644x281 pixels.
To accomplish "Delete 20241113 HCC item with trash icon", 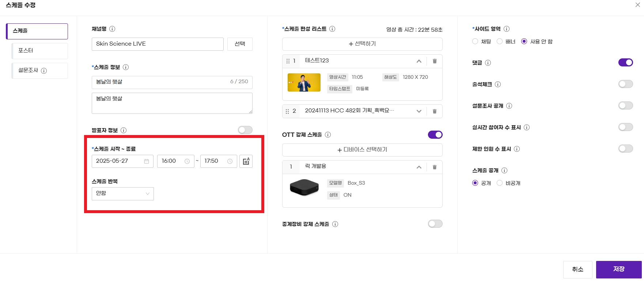I will click(x=435, y=111).
